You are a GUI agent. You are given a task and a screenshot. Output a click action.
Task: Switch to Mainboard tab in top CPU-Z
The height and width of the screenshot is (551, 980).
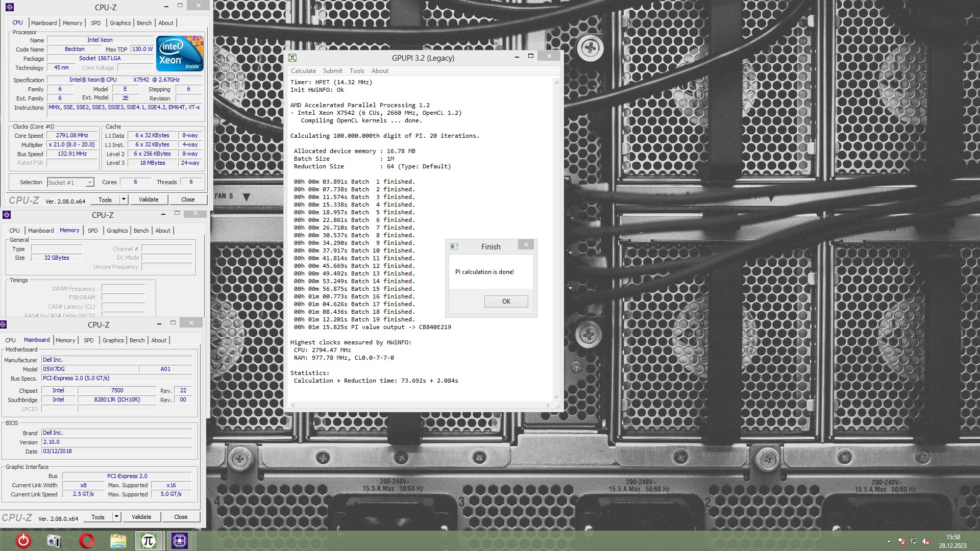pos(44,23)
